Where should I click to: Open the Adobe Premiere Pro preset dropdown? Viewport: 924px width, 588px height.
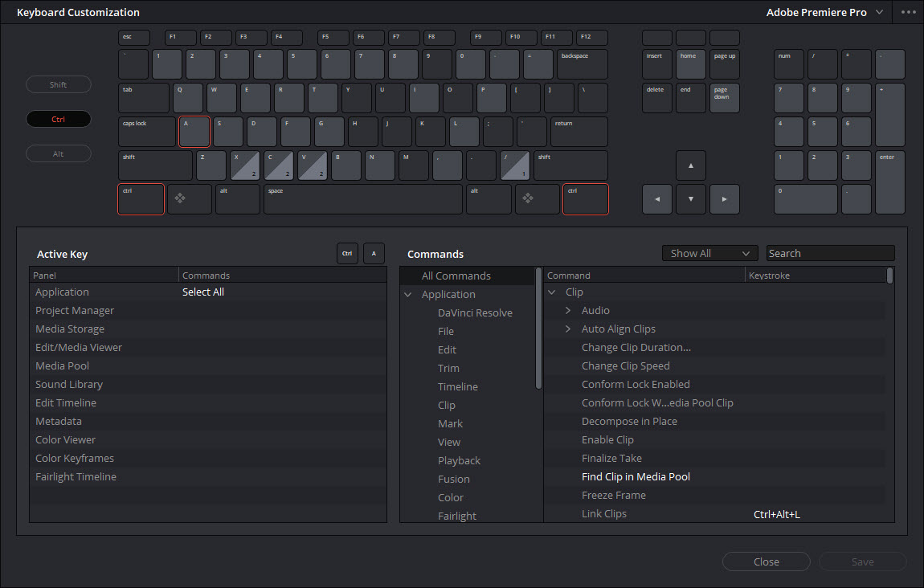coord(824,13)
